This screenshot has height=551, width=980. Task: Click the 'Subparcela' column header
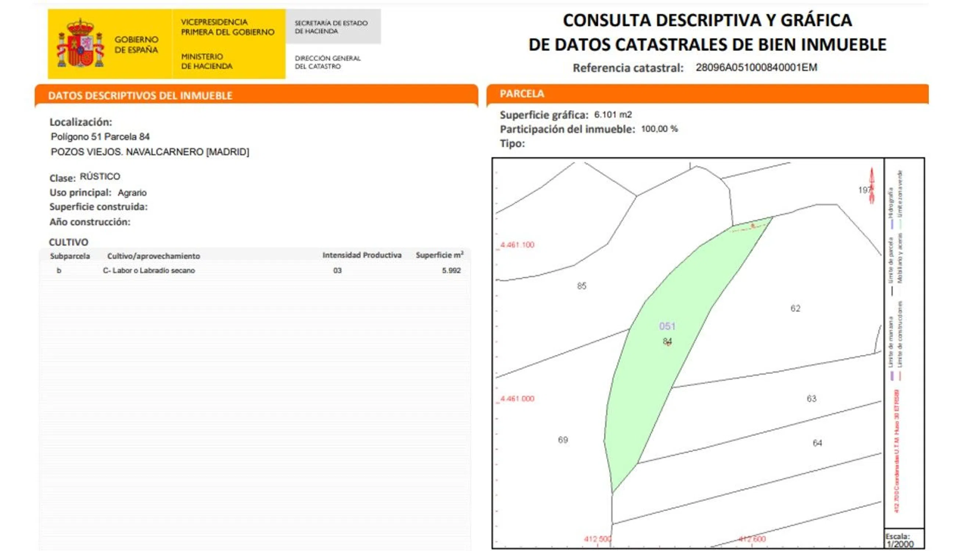[x=69, y=256]
